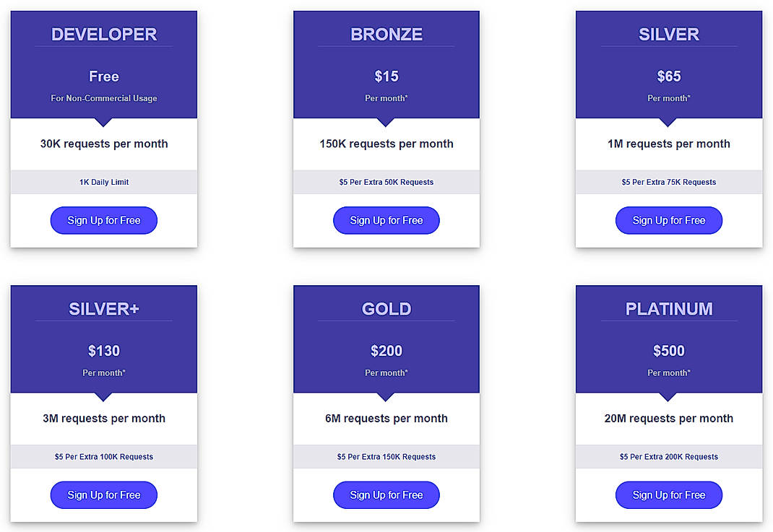
Task: Select the SILVER plan header
Action: (x=668, y=34)
